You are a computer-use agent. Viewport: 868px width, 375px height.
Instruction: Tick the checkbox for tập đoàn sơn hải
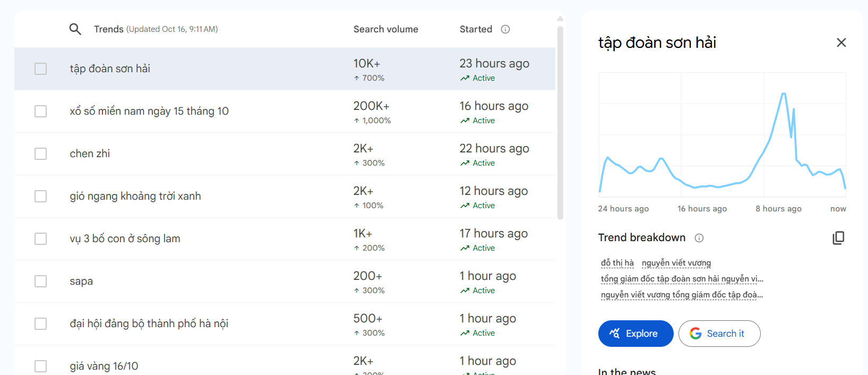pyautogui.click(x=41, y=69)
